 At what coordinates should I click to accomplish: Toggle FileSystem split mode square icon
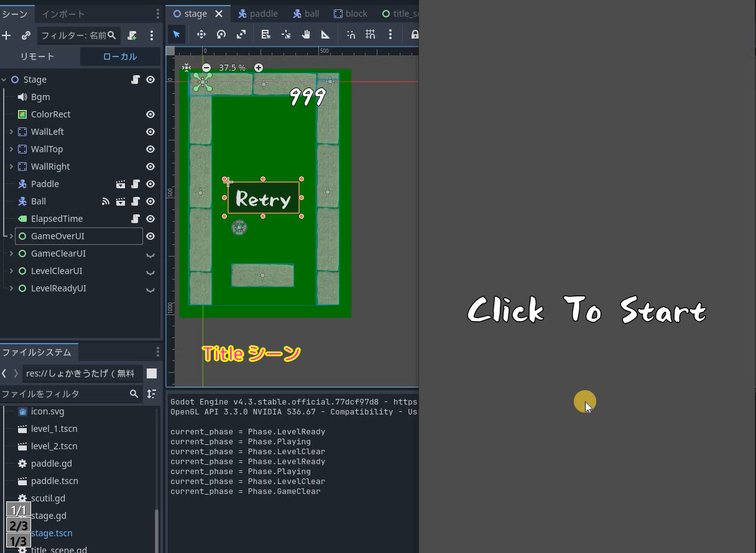pos(152,373)
